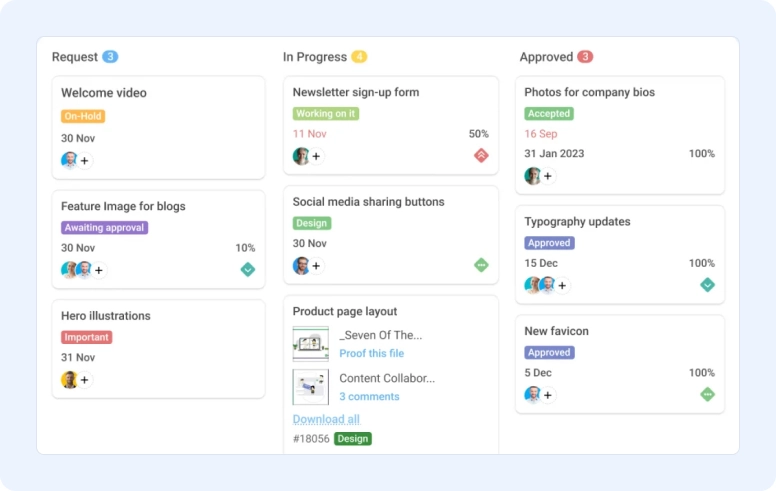Viewport: 776px width, 491px height.
Task: Click green Design tag beside #18056
Action: click(x=353, y=439)
